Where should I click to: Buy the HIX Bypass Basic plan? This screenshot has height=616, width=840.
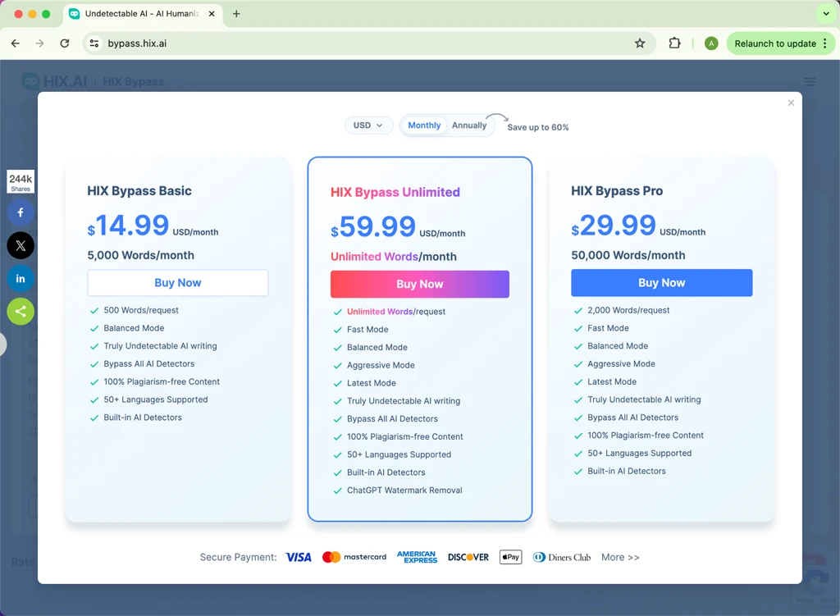(x=178, y=283)
